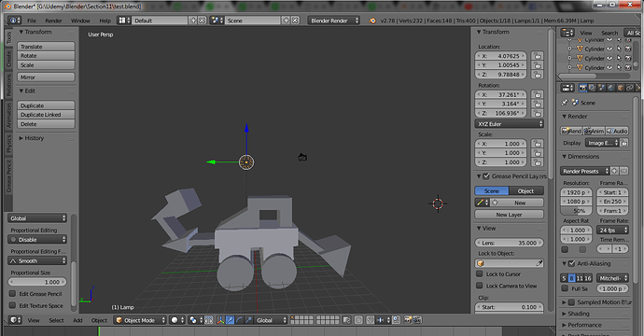Viewport: 644px width, 336px height.
Task: Click the Proportional Size slider
Action: [x=37, y=282]
